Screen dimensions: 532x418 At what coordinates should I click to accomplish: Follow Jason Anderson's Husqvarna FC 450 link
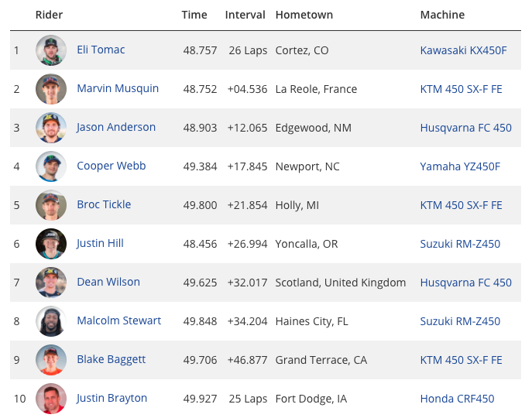tap(465, 128)
